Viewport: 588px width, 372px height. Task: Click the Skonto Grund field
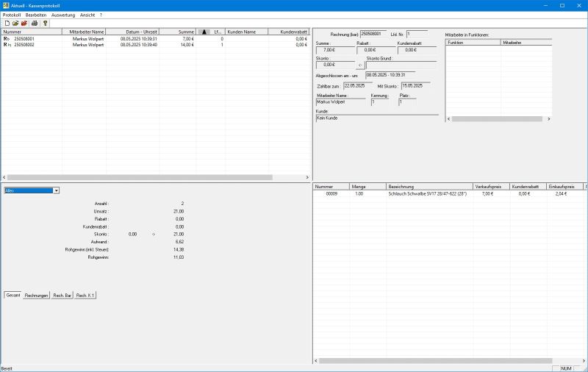point(401,65)
